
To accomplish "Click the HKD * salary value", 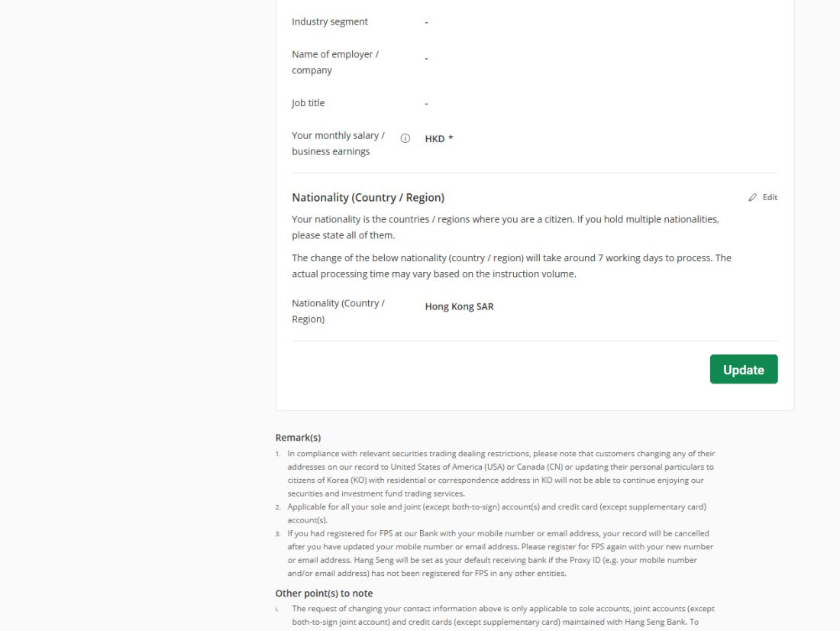I will tap(439, 139).
